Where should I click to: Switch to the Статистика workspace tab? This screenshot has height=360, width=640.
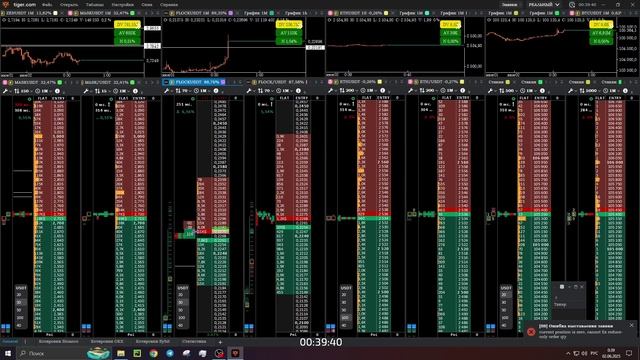tap(194, 342)
